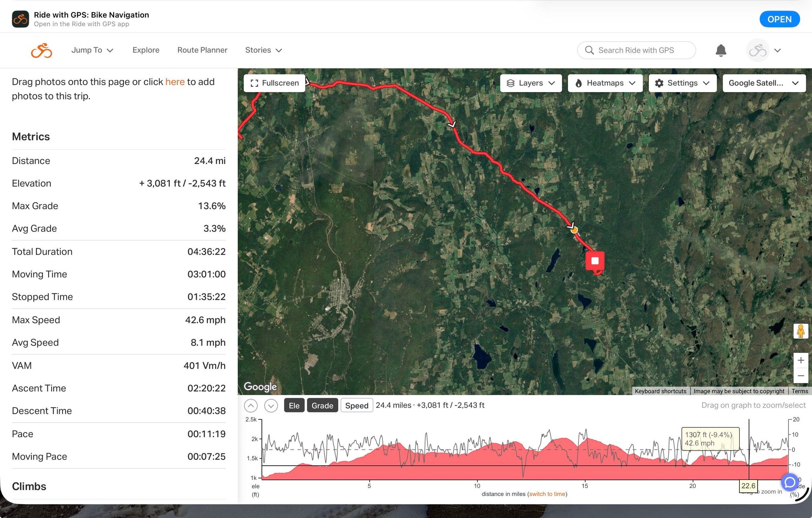812x518 pixels.
Task: Click the Ride with GPS orange logo
Action: point(42,50)
